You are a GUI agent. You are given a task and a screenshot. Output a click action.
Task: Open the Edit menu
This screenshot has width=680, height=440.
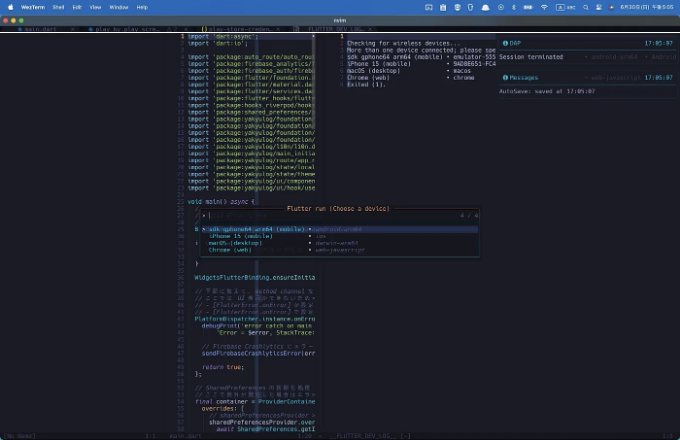click(77, 7)
